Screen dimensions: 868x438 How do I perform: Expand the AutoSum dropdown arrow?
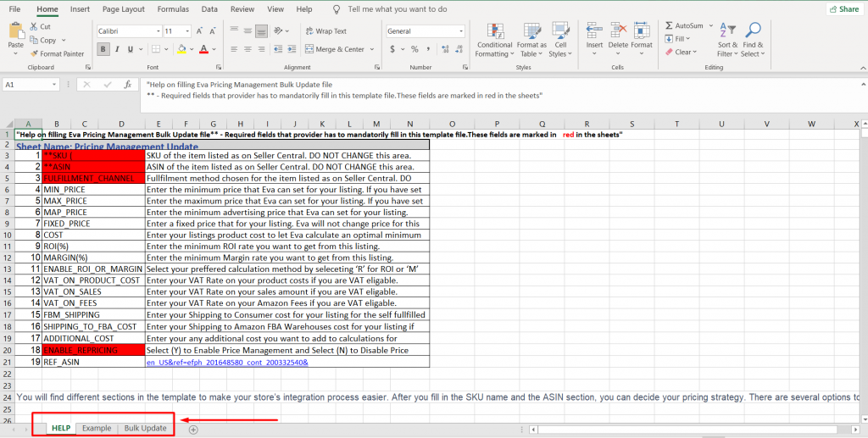pos(711,26)
